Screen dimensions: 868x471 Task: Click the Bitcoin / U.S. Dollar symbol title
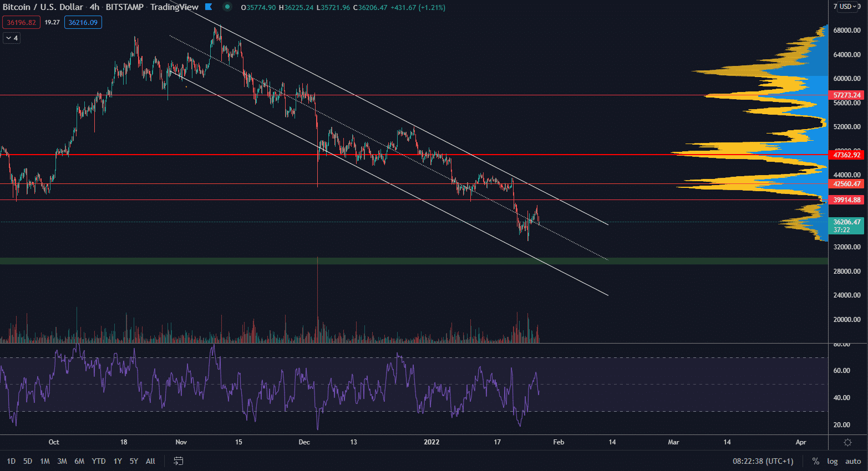(x=43, y=7)
